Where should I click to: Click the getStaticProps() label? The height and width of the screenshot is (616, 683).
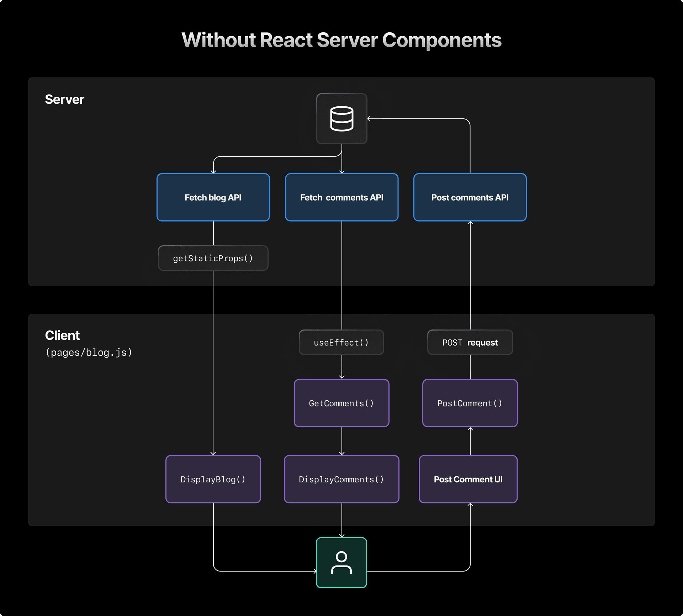(x=213, y=258)
